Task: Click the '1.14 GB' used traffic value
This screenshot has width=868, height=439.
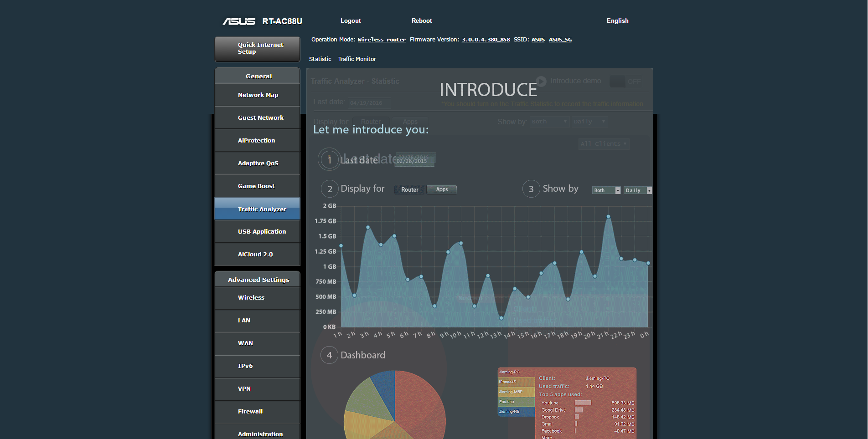Action: (594, 386)
